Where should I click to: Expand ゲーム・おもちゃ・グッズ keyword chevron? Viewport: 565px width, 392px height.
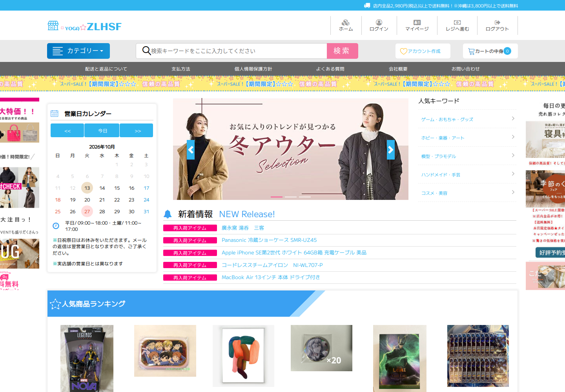513,118
